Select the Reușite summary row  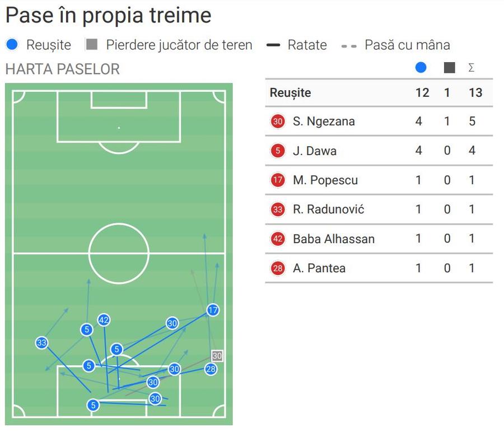click(379, 92)
